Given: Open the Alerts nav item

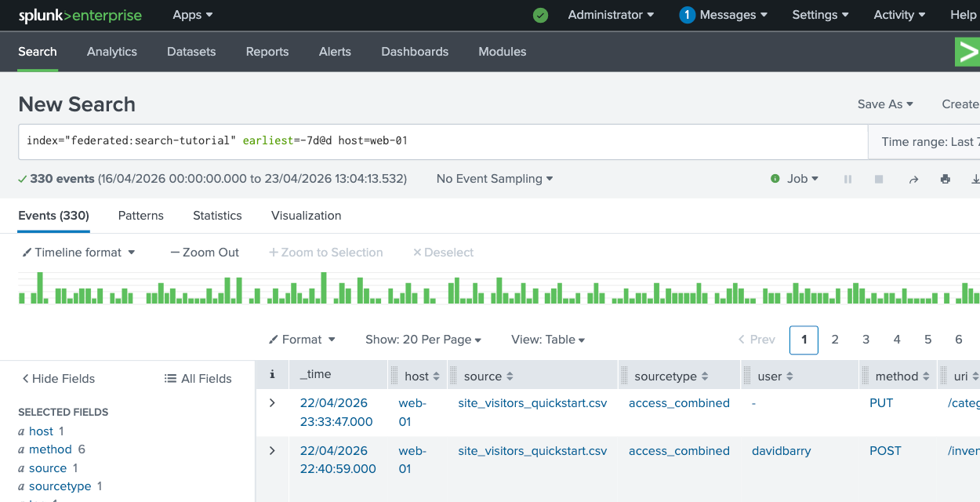Looking at the screenshot, I should (x=335, y=52).
